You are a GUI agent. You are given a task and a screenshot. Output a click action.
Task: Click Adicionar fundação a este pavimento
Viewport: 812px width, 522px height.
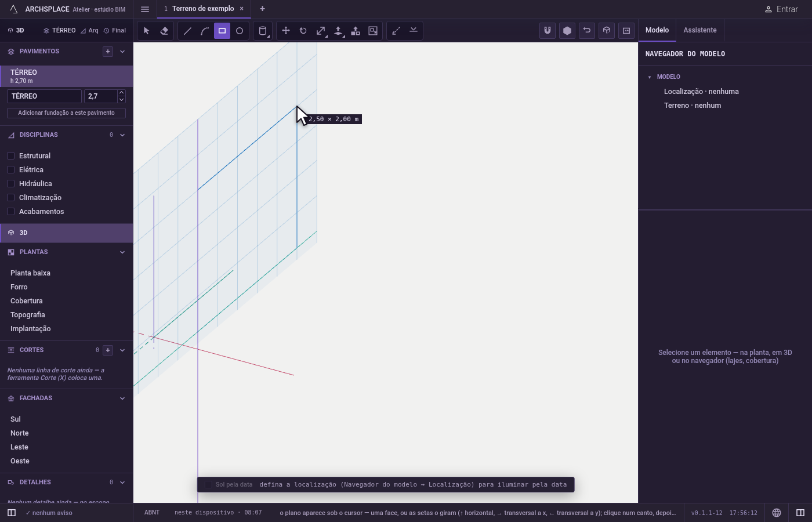pos(66,113)
